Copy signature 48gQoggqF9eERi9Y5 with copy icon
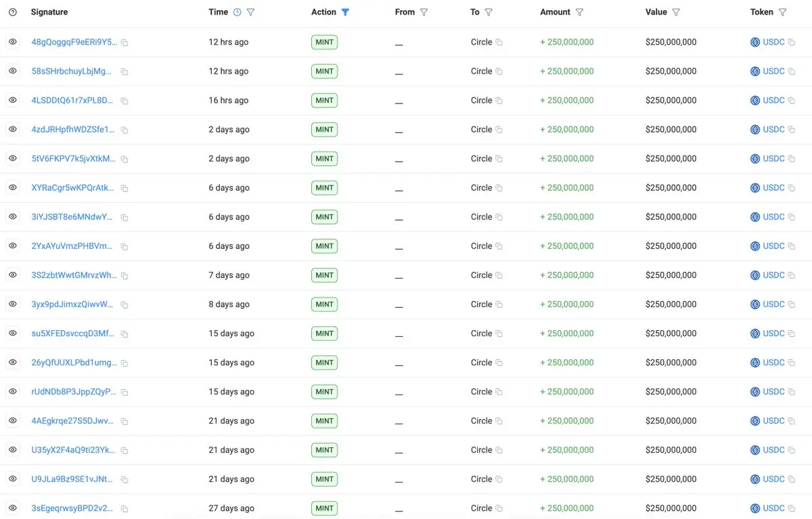 [125, 43]
